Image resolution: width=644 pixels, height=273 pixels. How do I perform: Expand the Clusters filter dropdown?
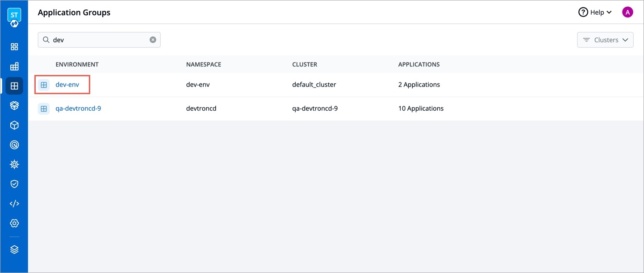(x=605, y=40)
